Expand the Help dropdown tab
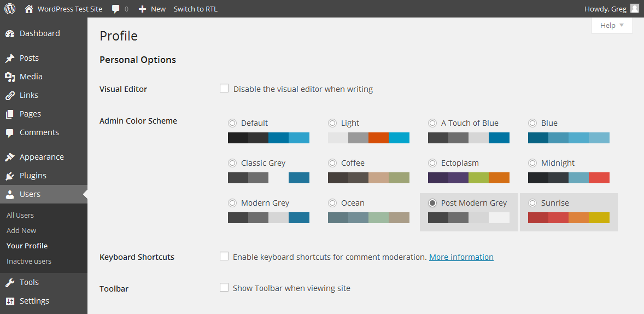644x314 pixels. [x=612, y=25]
